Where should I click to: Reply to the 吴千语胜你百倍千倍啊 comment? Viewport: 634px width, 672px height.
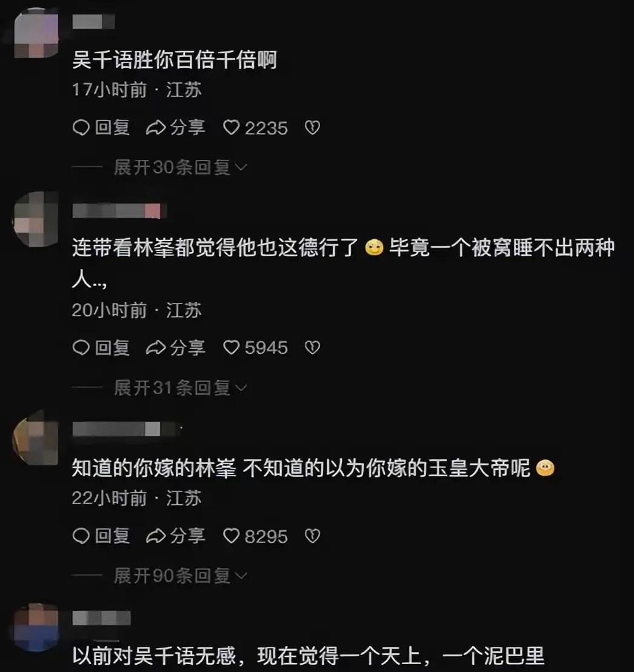click(101, 128)
